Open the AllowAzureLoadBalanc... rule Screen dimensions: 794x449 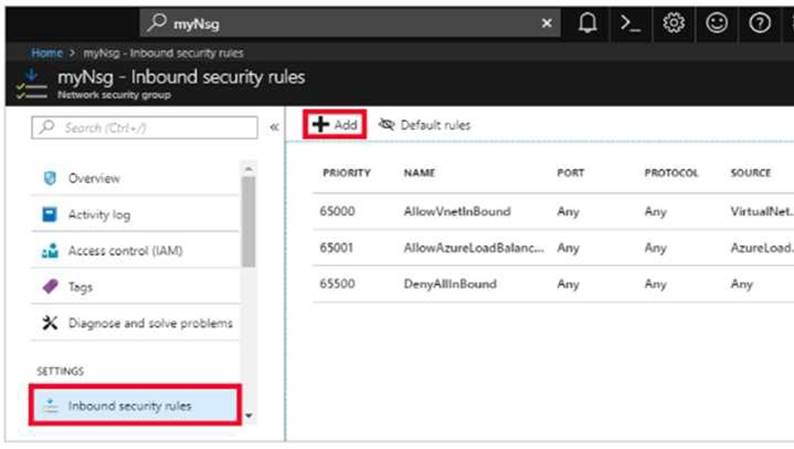473,248
